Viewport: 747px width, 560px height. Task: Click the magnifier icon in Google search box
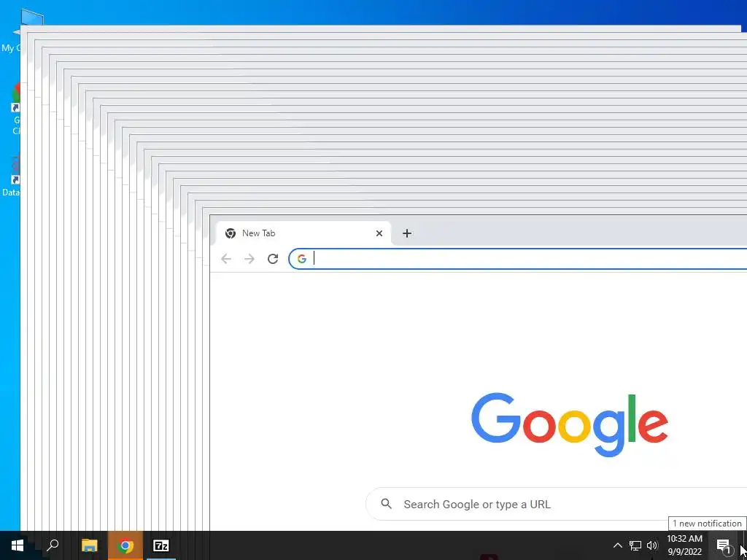387,504
